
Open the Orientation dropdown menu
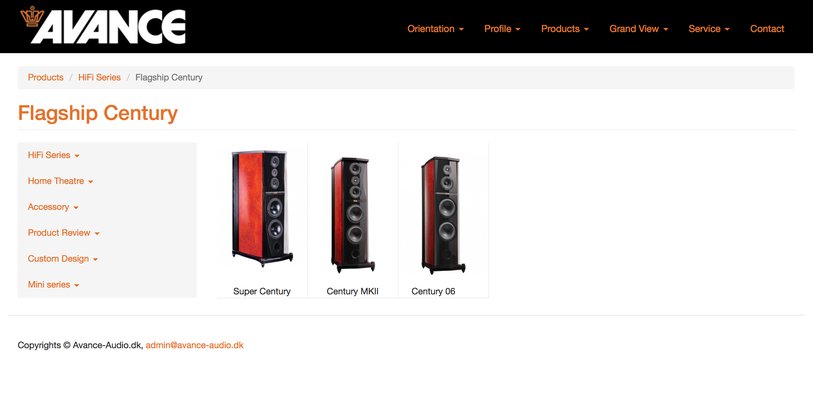click(x=435, y=29)
